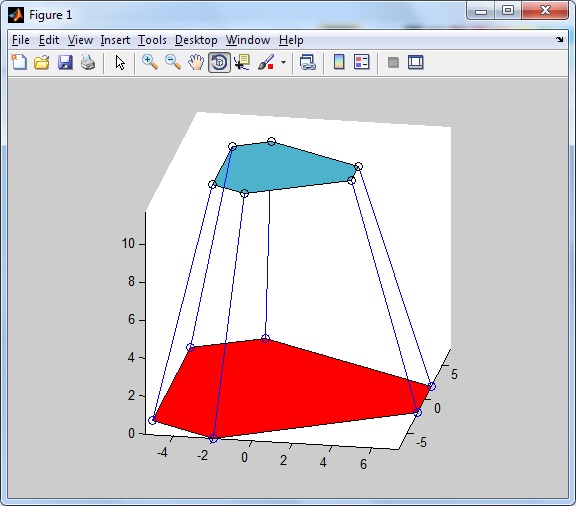Screen dimensions: 576x506
Task: Click x-axis tick label -4
Action: tap(162, 452)
